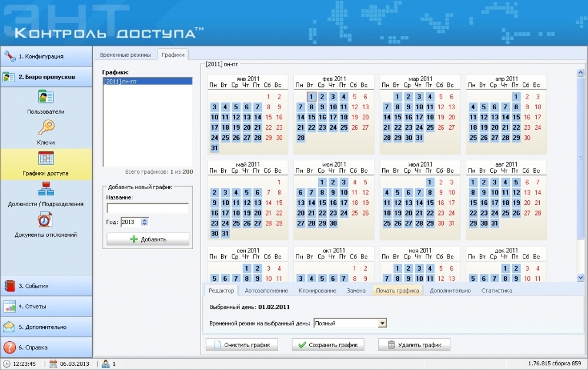Switch to the Временные режимы tab
This screenshot has width=588, height=370.
[x=125, y=55]
